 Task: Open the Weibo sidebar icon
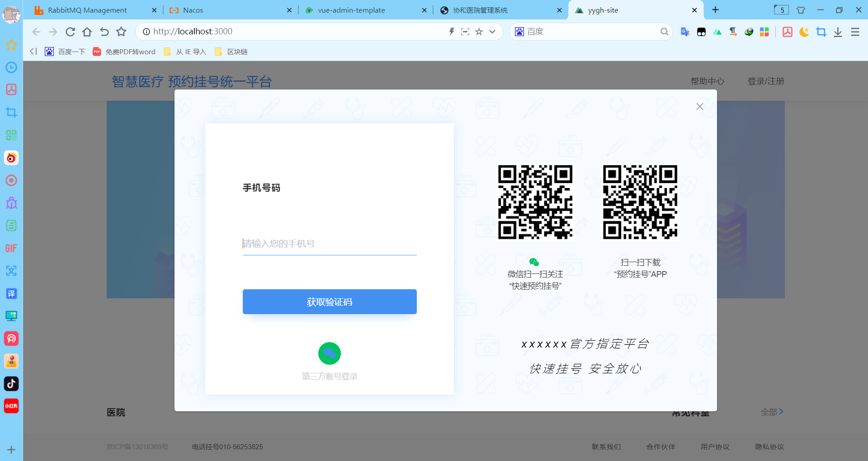pos(11,158)
